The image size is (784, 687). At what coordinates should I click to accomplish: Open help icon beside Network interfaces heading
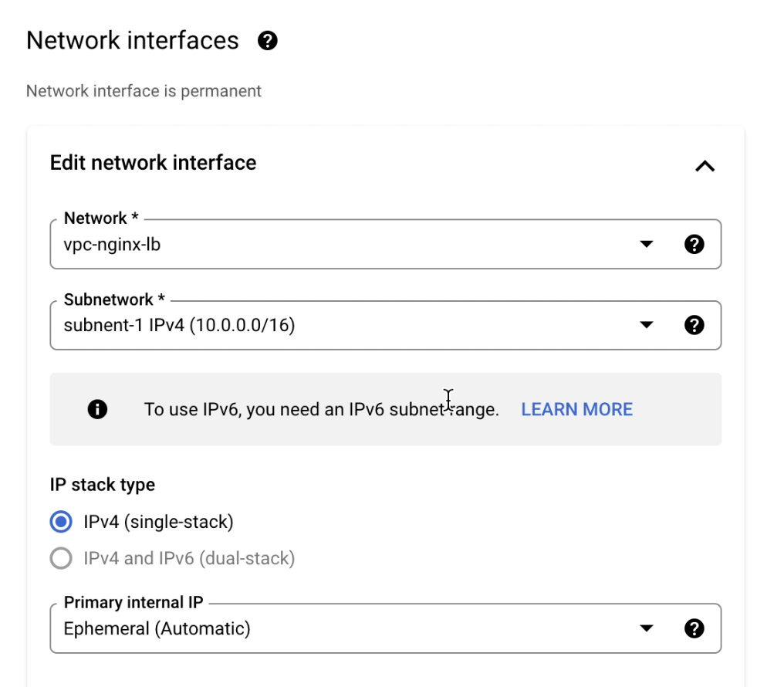(268, 40)
